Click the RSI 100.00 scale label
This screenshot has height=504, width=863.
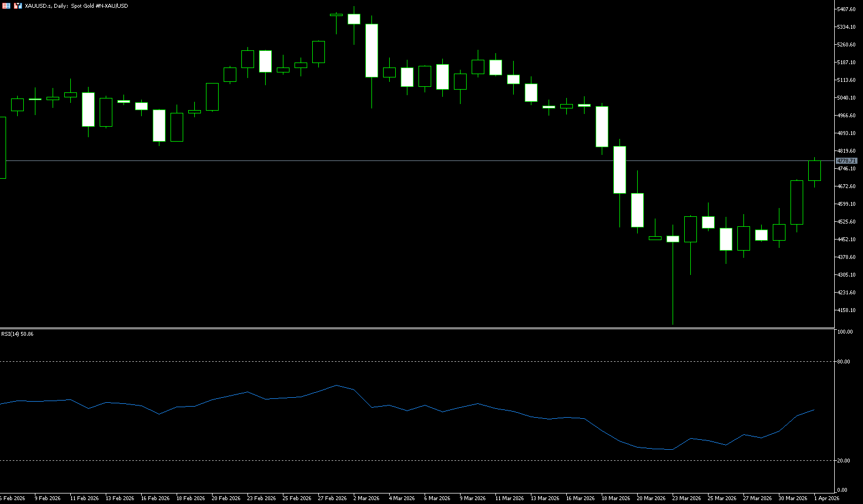(845, 332)
